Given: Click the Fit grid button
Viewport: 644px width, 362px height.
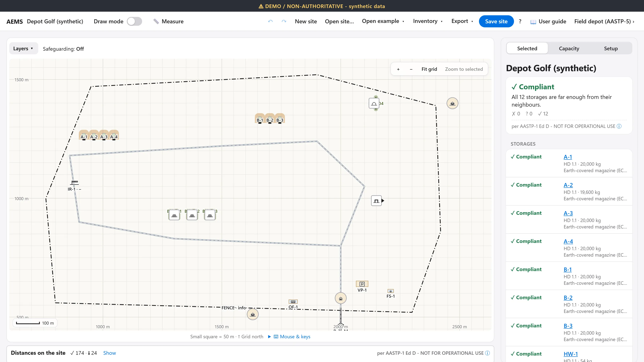Looking at the screenshot, I should (429, 69).
